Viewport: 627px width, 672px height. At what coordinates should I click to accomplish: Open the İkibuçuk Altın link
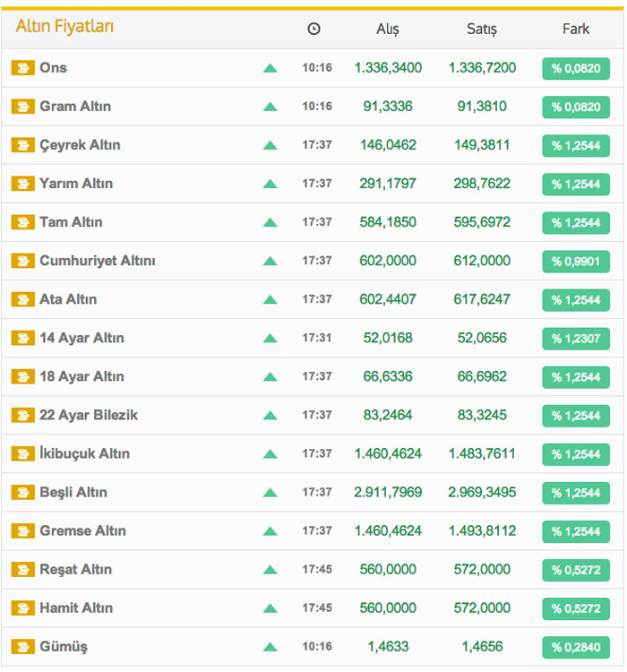pyautogui.click(x=84, y=453)
